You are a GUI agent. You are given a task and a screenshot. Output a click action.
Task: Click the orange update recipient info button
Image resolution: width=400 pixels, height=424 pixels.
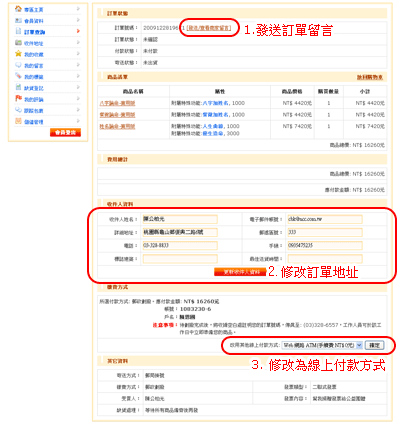click(240, 272)
